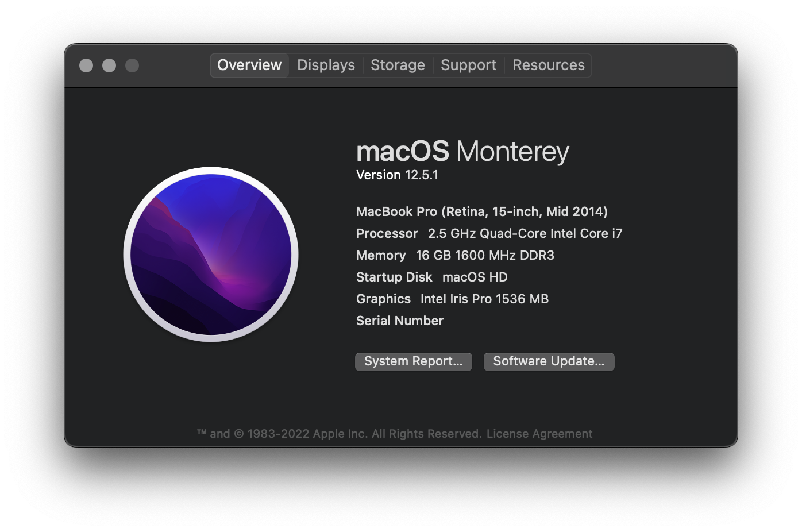The width and height of the screenshot is (802, 532).
Task: Open the Displays tab
Action: 326,65
